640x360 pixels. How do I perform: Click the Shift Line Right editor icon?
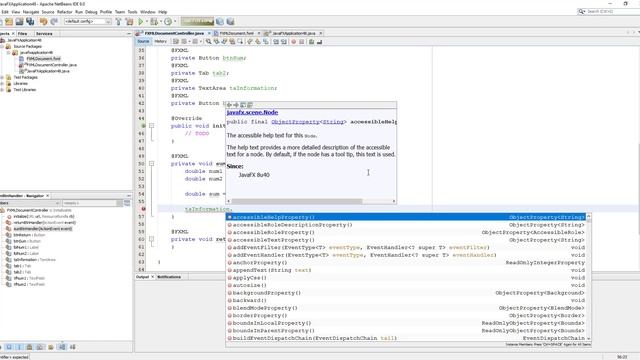284,42
